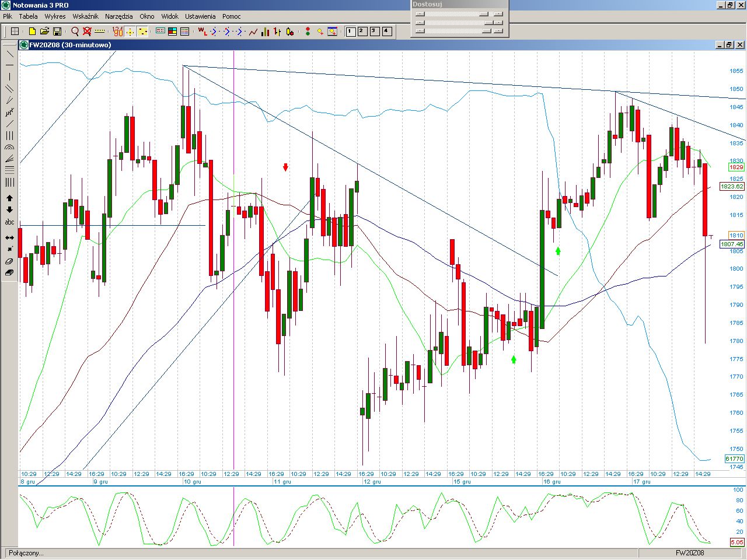Image resolution: width=747 pixels, height=560 pixels.
Task: Select the horizontal double-arrow move tool
Action: 10,237
